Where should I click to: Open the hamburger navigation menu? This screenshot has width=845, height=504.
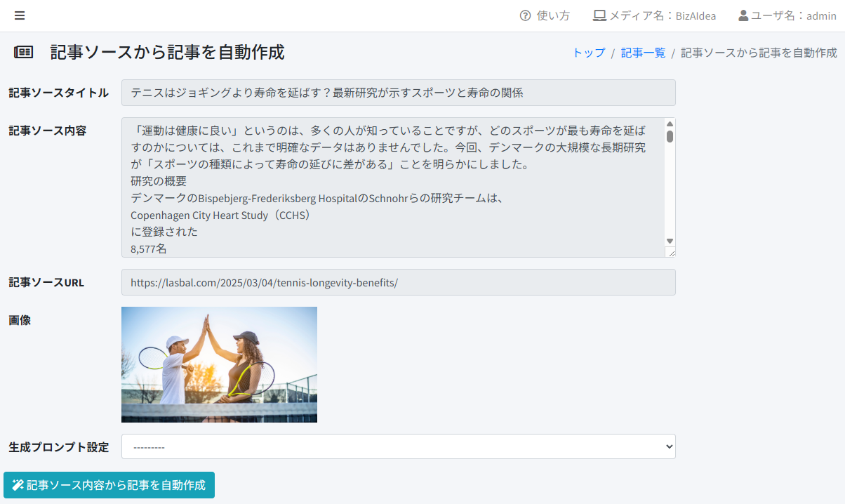(x=20, y=15)
